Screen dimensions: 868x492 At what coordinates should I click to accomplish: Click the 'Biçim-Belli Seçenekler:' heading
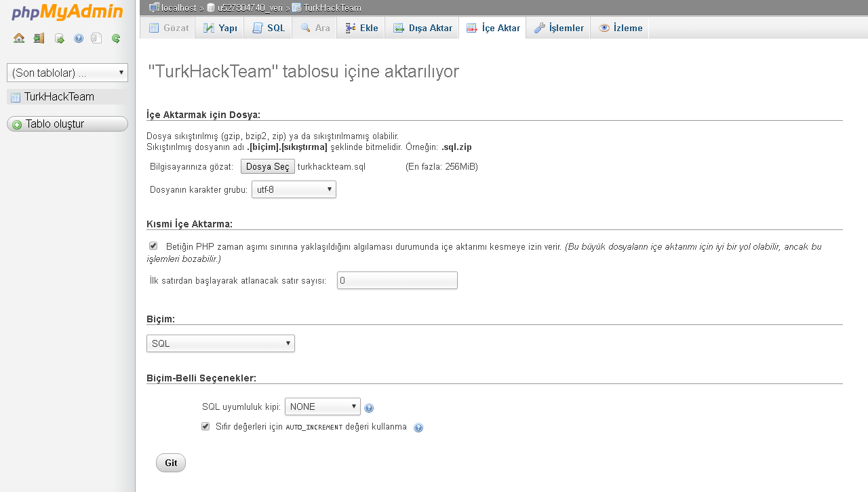point(201,377)
